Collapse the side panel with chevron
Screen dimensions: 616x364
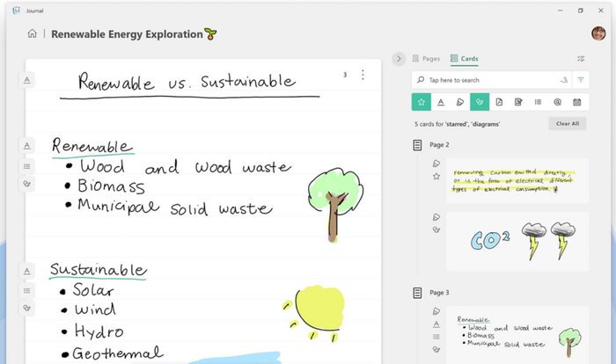(399, 59)
